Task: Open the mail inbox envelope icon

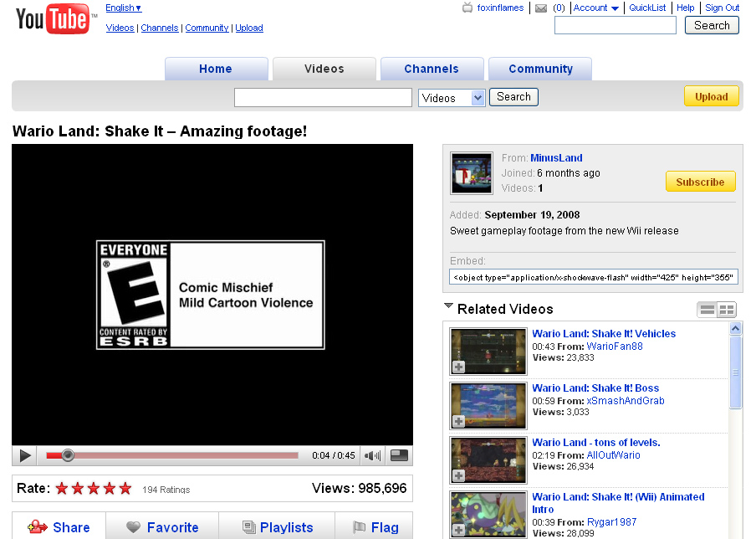Action: (x=541, y=8)
